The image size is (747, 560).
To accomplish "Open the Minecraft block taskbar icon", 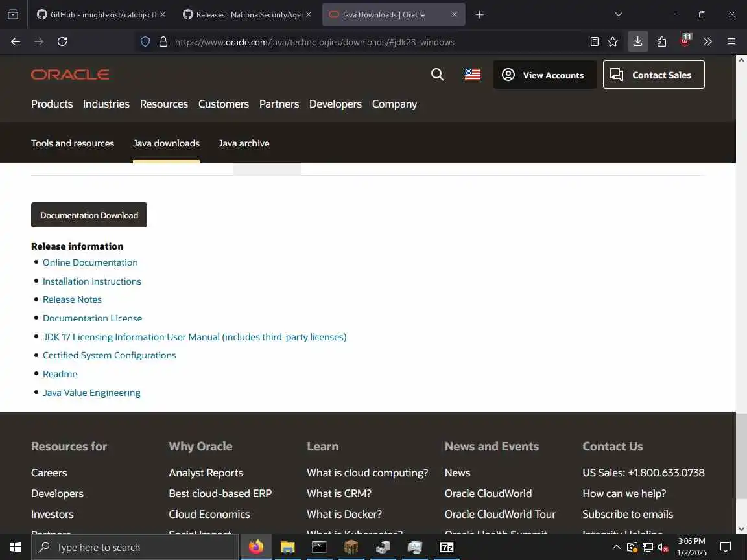I will coord(351,547).
